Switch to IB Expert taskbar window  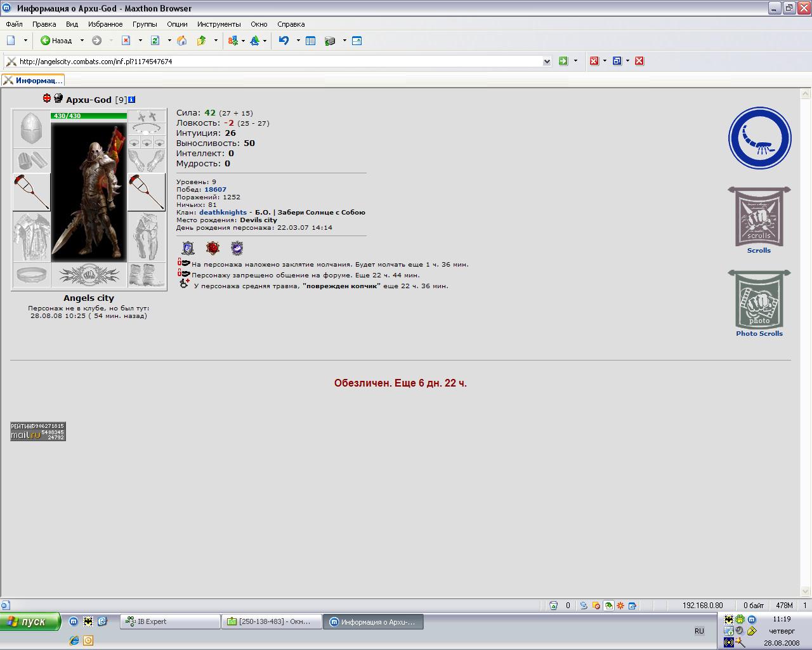point(169,622)
